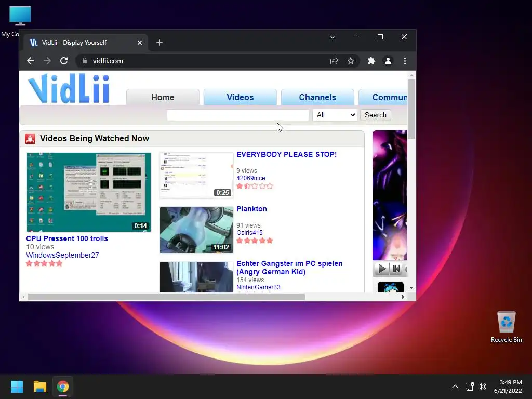The image size is (532, 399).
Task: Share this page icon in address bar
Action: point(334,61)
